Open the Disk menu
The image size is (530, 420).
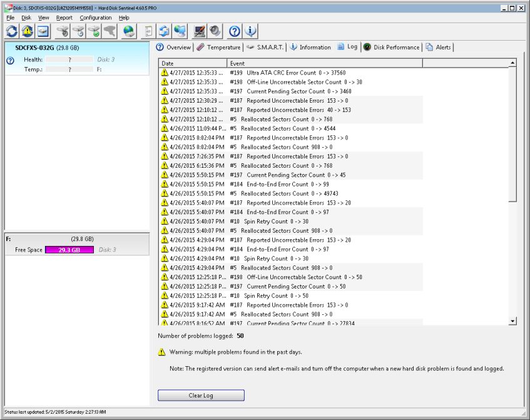26,18
